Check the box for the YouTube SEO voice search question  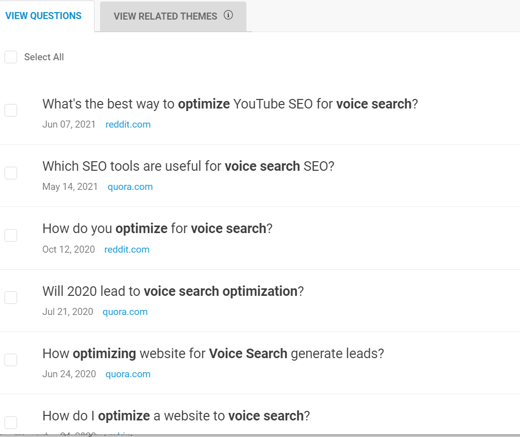tap(11, 110)
